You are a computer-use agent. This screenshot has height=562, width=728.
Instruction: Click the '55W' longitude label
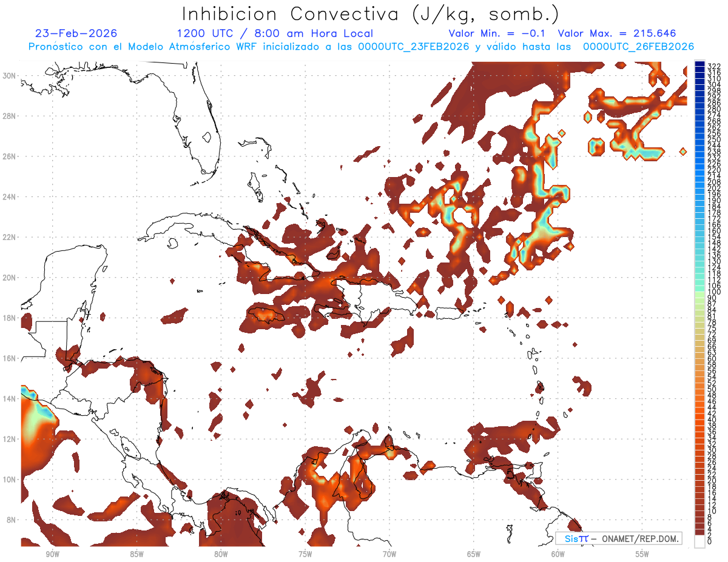point(642,554)
